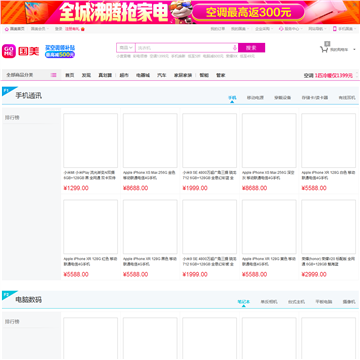
Task: Click the pink 搜索 search button
Action: [x=251, y=48]
